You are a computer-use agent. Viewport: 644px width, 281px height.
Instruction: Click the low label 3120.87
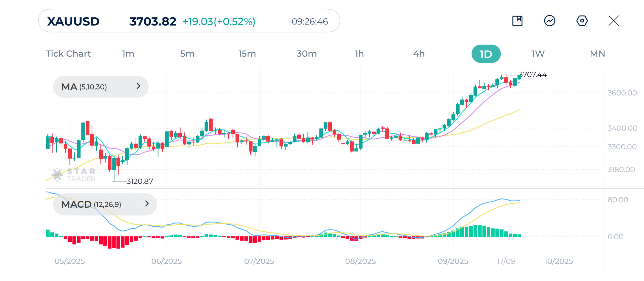point(140,181)
